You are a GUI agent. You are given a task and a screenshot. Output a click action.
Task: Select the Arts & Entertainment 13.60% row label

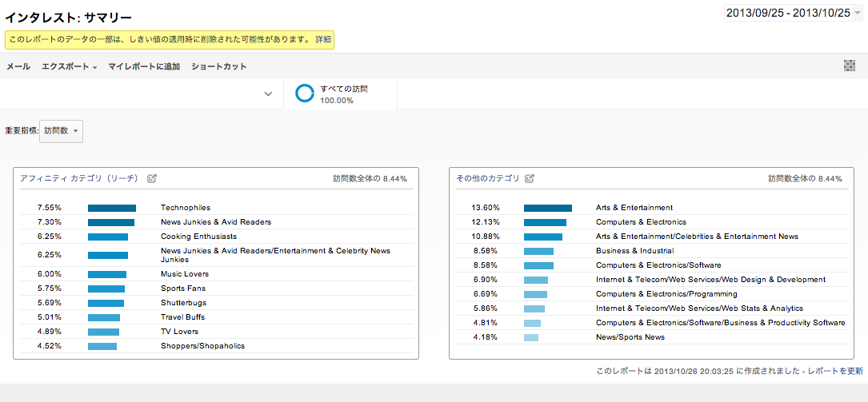point(634,208)
